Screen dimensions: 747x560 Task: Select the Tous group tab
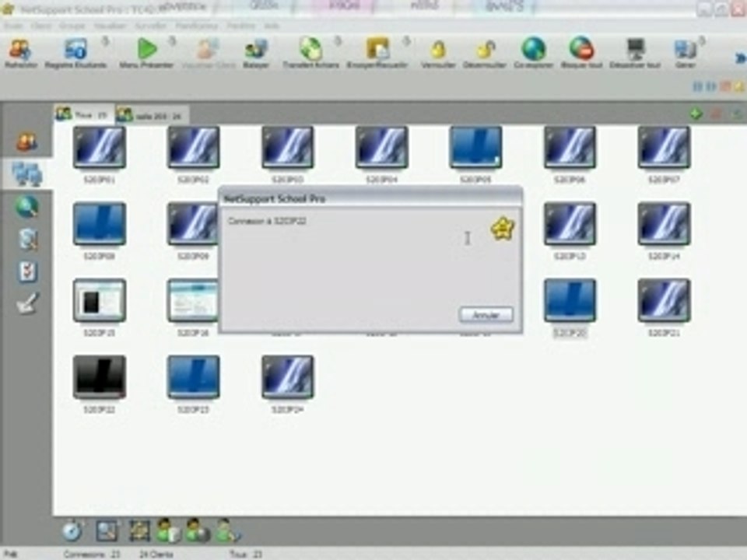click(x=84, y=114)
